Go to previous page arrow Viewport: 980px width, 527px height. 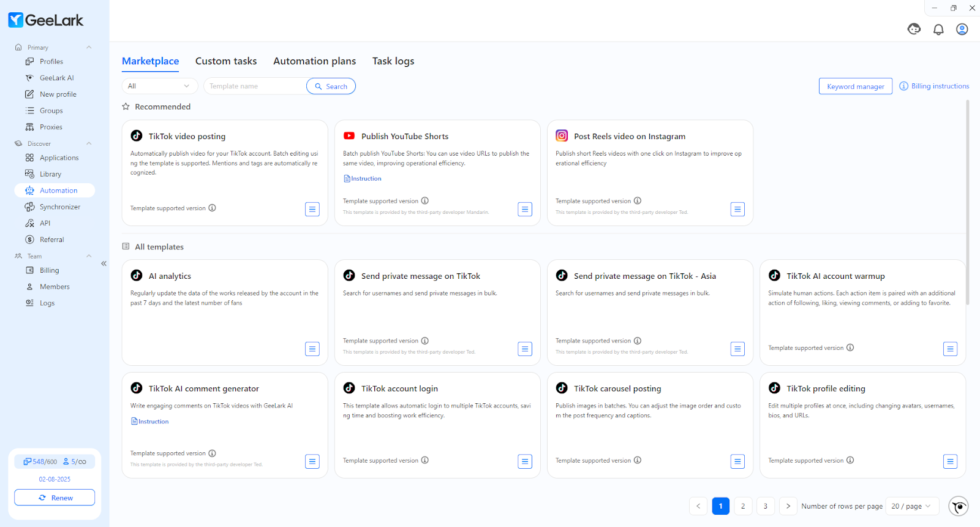[698, 506]
